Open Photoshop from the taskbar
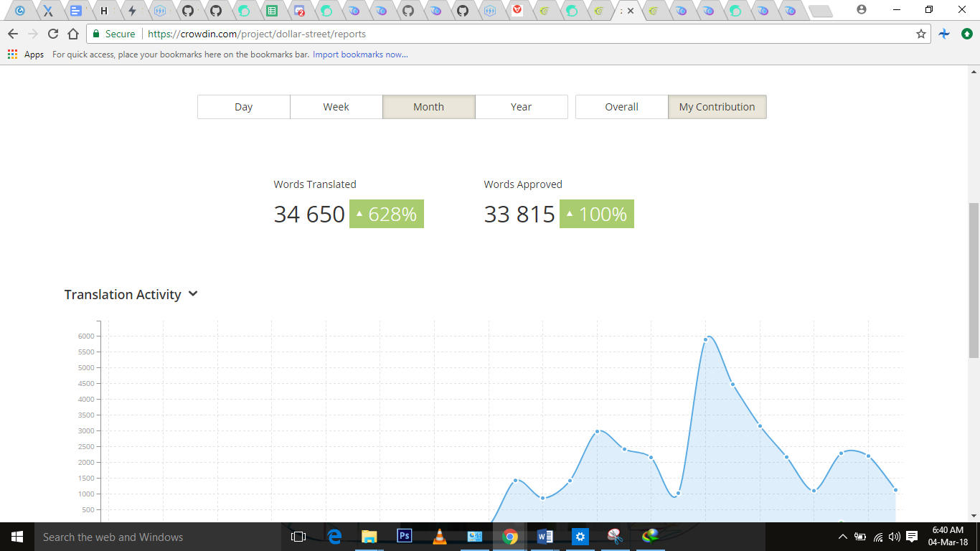This screenshot has width=980, height=551. [405, 537]
